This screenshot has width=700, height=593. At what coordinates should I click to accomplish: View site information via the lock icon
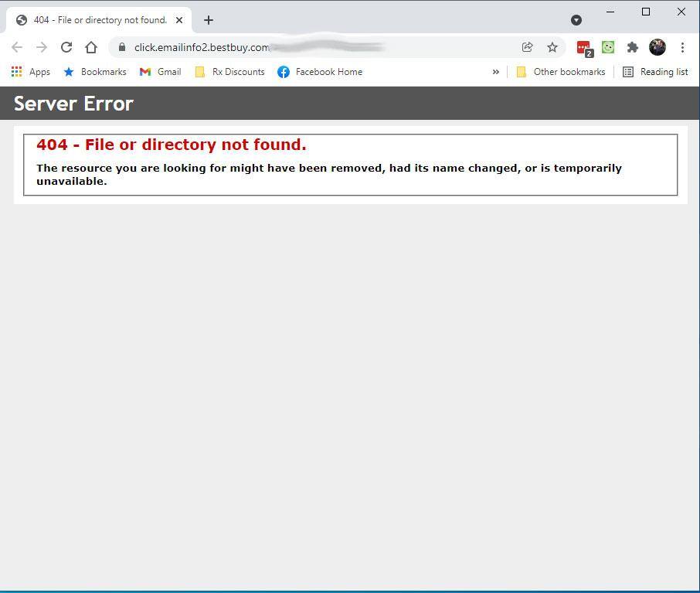pyautogui.click(x=122, y=47)
